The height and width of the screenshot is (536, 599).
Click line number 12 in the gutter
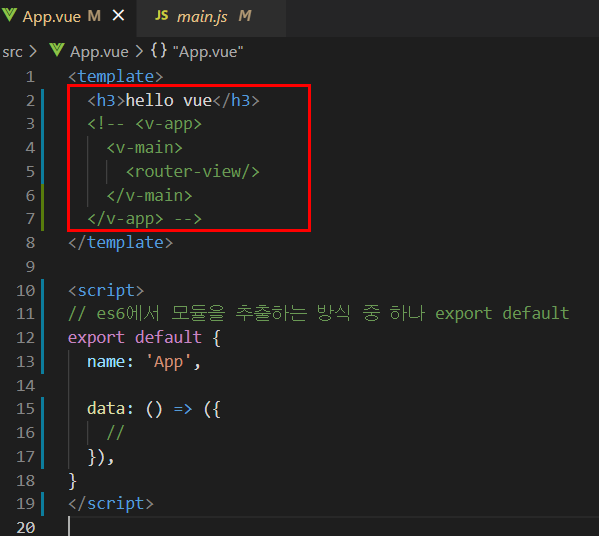click(x=26, y=338)
